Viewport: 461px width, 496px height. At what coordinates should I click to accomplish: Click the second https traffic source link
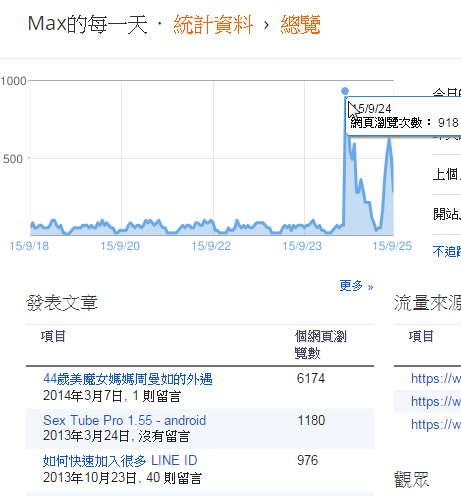coord(436,401)
